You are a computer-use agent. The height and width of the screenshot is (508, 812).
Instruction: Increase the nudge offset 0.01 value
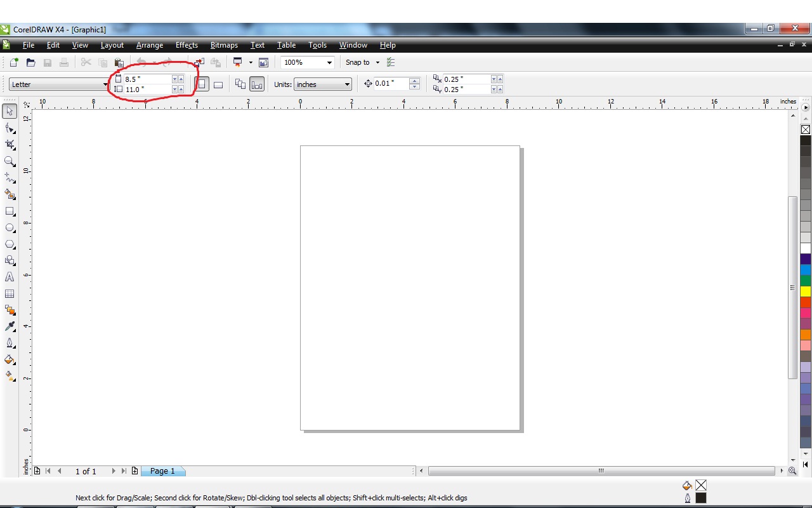[415, 81]
